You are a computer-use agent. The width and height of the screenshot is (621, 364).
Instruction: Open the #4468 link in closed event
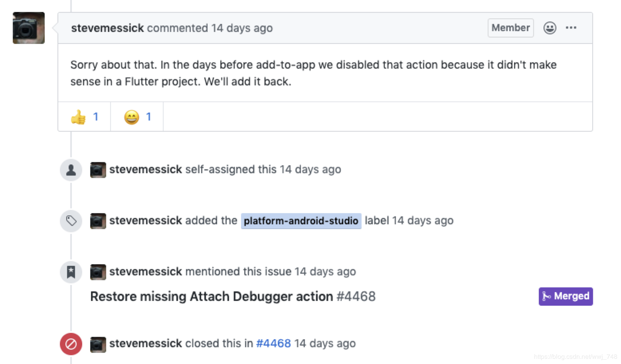tap(273, 343)
